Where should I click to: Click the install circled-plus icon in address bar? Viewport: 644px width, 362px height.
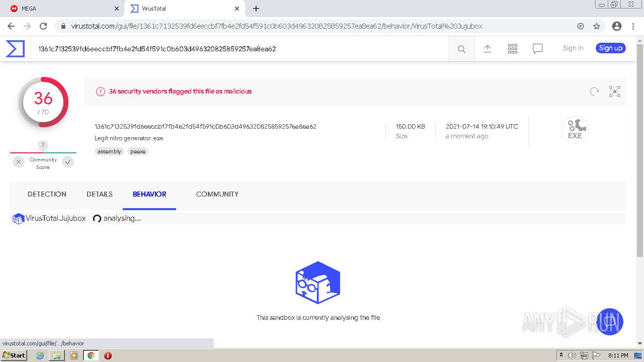tap(581, 26)
